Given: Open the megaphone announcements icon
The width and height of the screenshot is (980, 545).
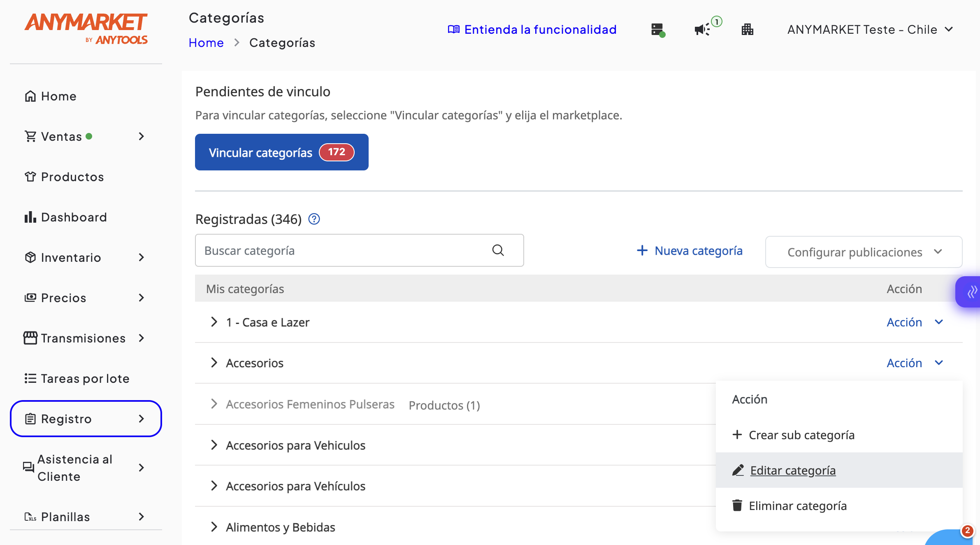Looking at the screenshot, I should (702, 30).
